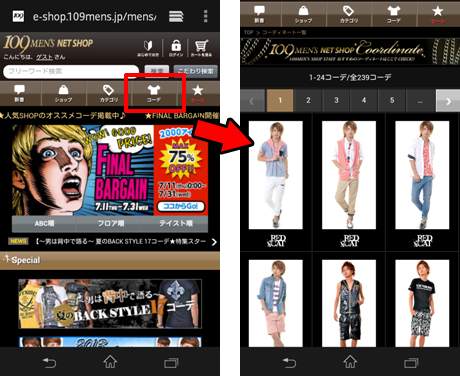
Task: Click the ゲスト guest user link
Action: pyautogui.click(x=44, y=57)
